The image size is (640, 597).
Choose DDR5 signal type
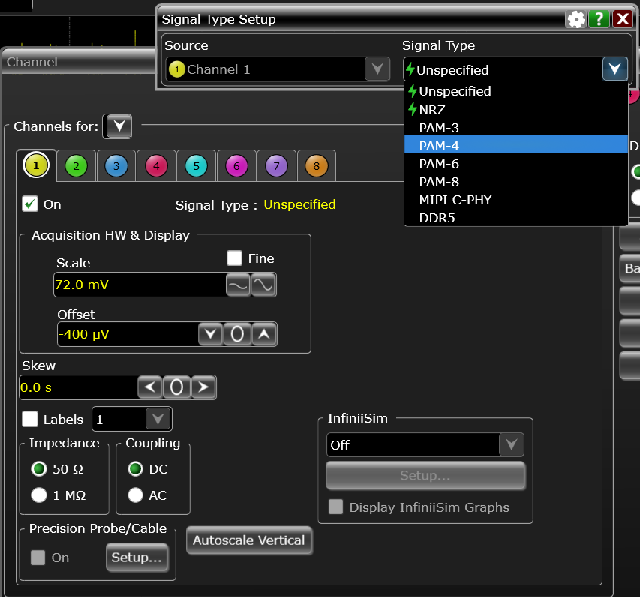(x=516, y=217)
